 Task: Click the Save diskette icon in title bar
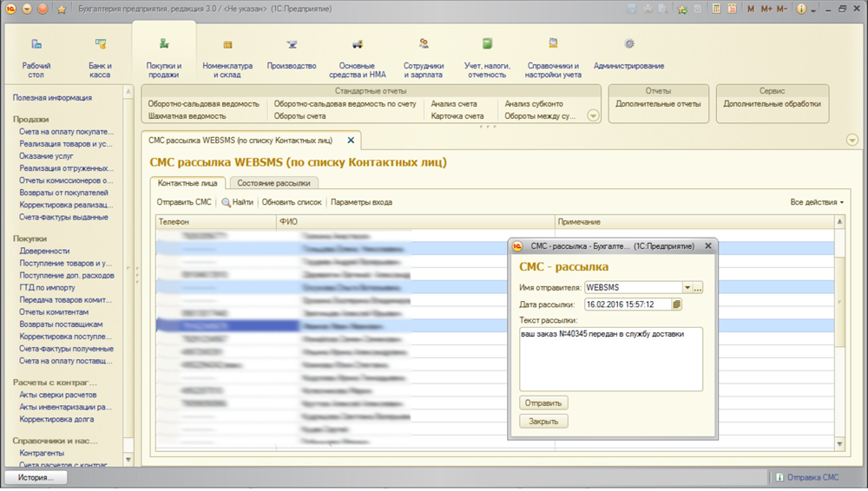[632, 9]
